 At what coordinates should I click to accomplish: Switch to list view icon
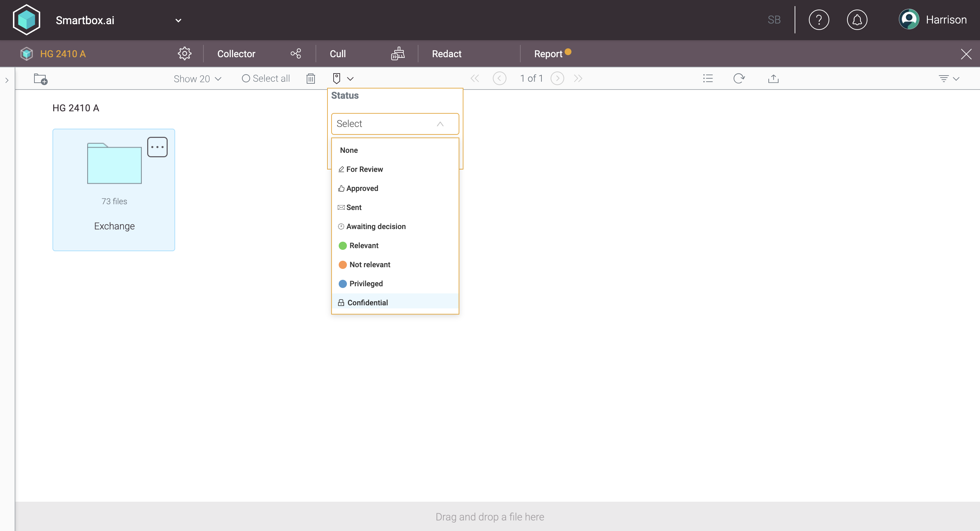click(708, 79)
